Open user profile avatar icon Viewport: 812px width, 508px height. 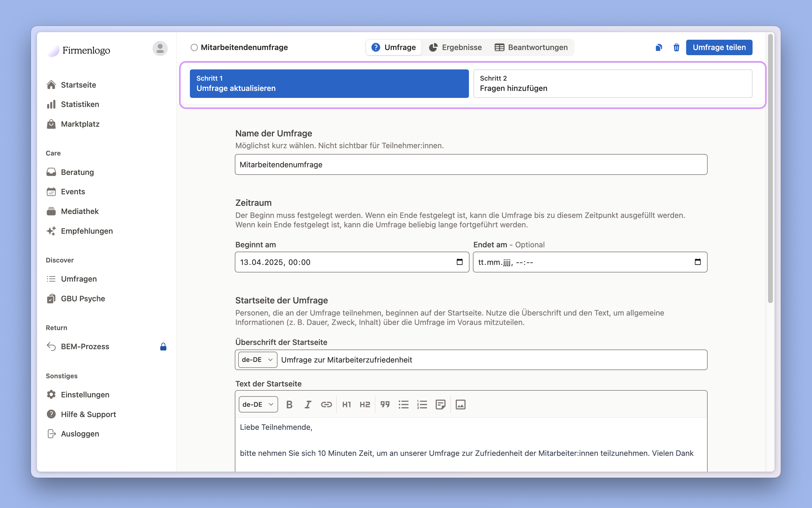160,49
